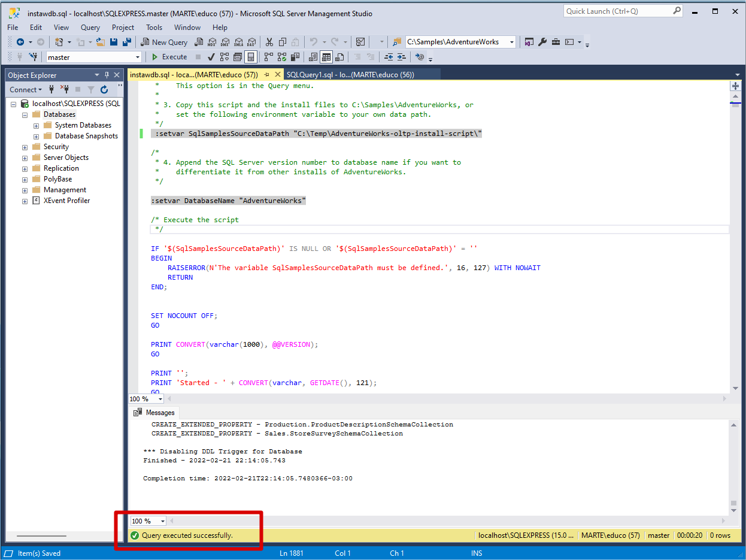The image size is (746, 560).
Task: Select the Messages results tab
Action: coord(154,413)
